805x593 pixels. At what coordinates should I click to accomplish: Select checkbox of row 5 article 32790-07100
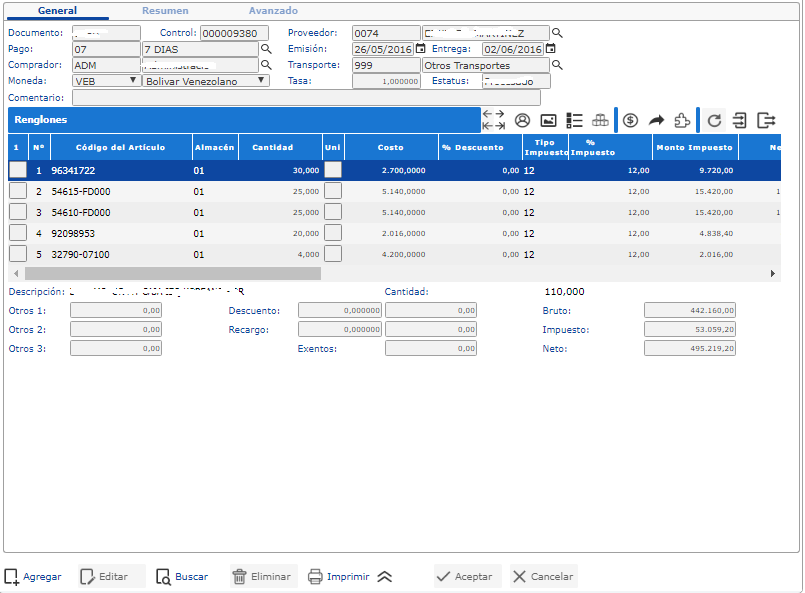pyautogui.click(x=18, y=254)
